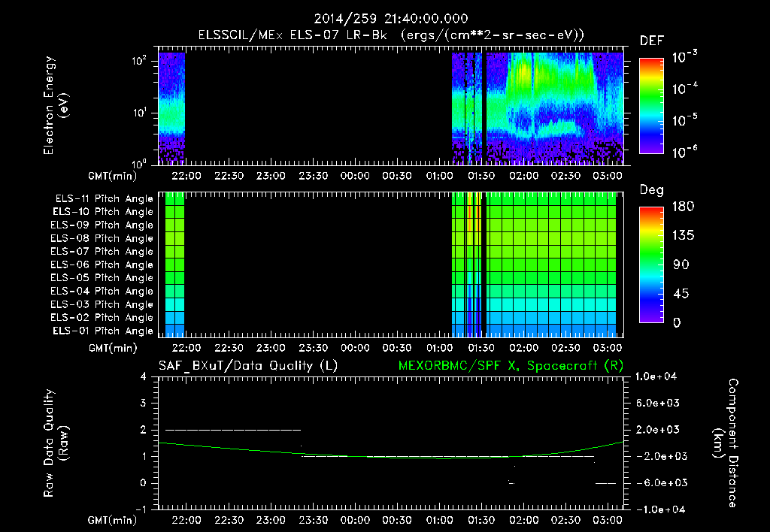Viewport: 770px width, 532px height.
Task: Select the ELS-11 Pitch Angle label
Action: click(104, 199)
